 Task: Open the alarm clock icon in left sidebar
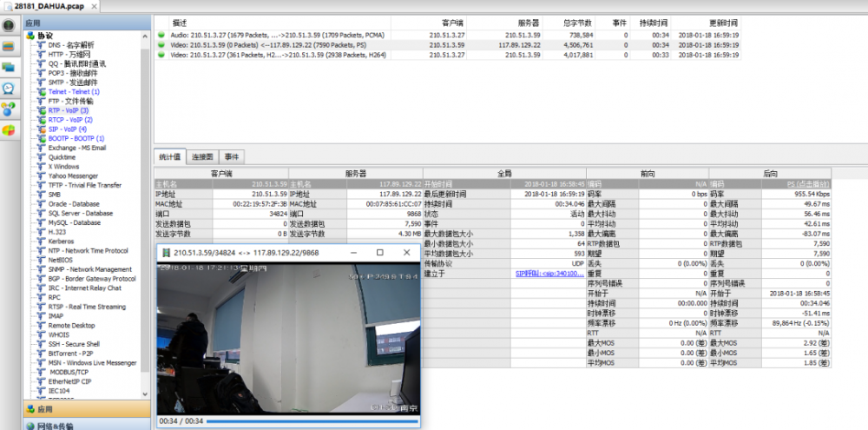(x=9, y=89)
